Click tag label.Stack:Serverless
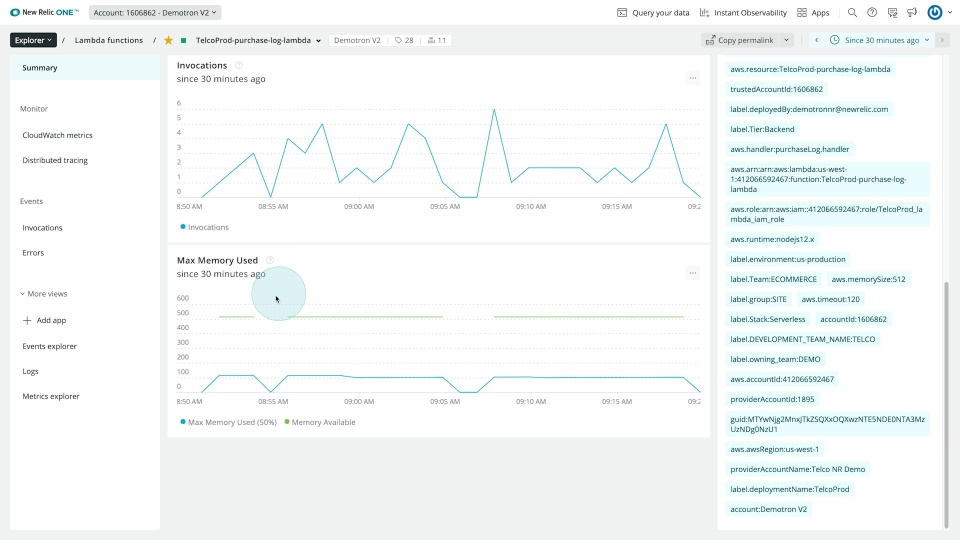The height and width of the screenshot is (540, 960). pos(767,320)
